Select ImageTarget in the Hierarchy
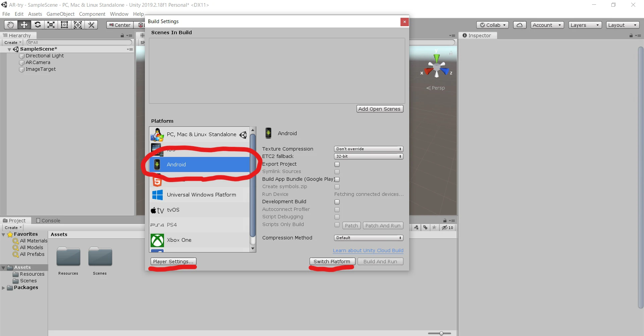 [41, 69]
